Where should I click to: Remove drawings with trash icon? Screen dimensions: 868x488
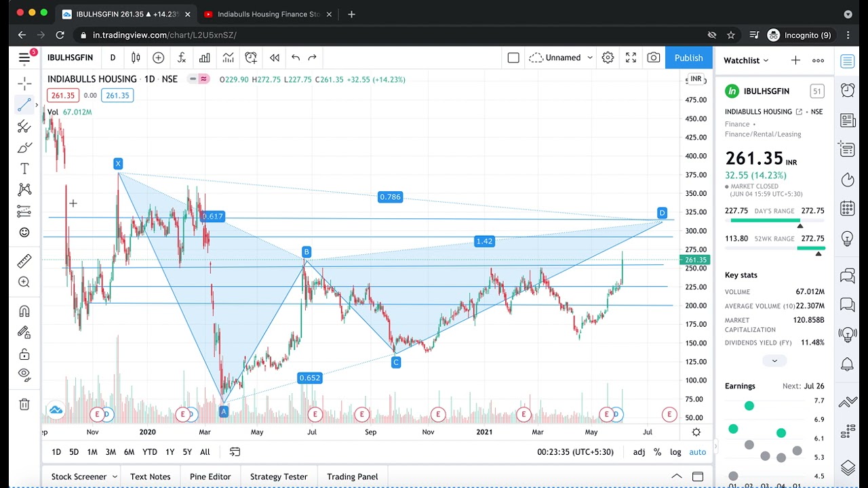tap(24, 404)
